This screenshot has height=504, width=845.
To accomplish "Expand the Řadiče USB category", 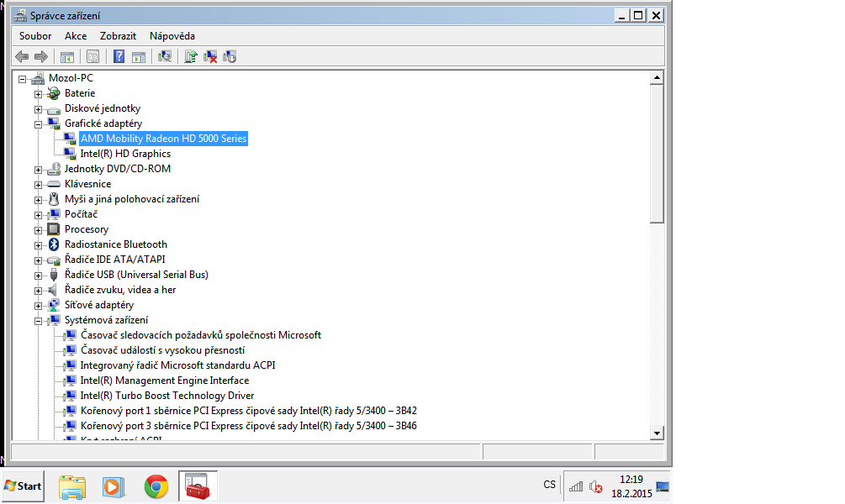I will coord(39,276).
